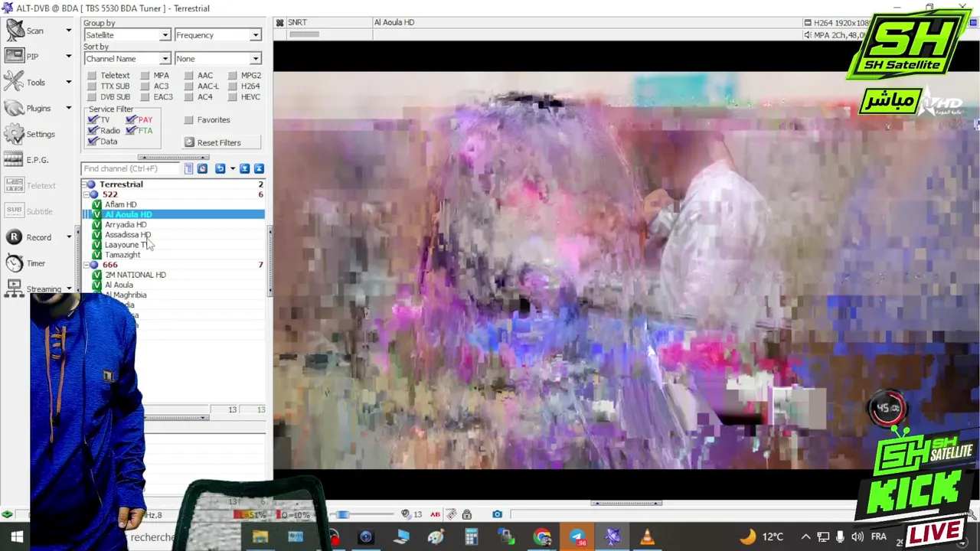Viewport: 980px width, 551px height.
Task: Open the Plugins sidebar item
Action: 37,108
